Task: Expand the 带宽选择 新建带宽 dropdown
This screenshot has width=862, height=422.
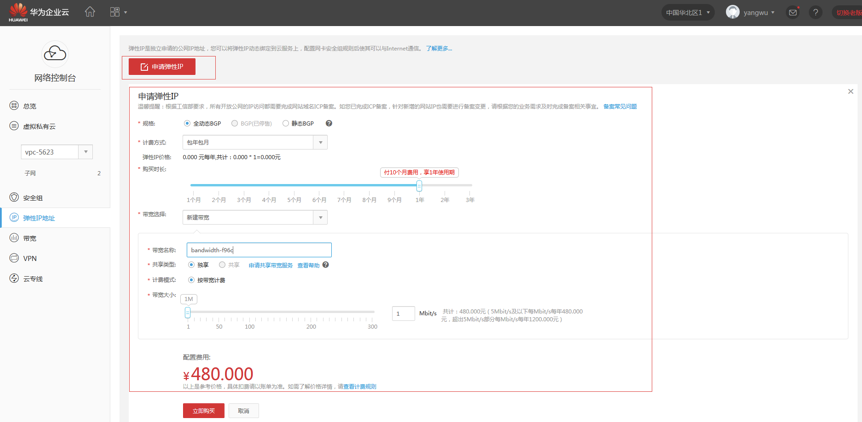Action: tap(320, 217)
